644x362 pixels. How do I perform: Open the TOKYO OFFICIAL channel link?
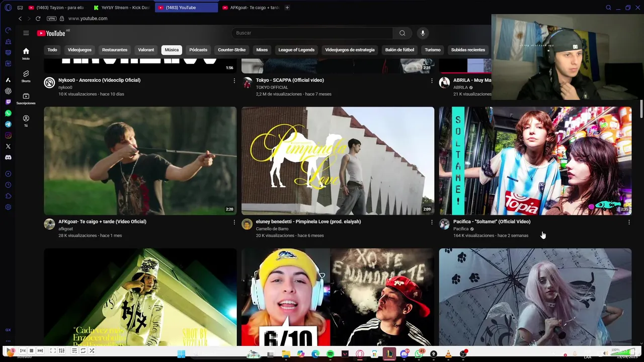pyautogui.click(x=272, y=87)
